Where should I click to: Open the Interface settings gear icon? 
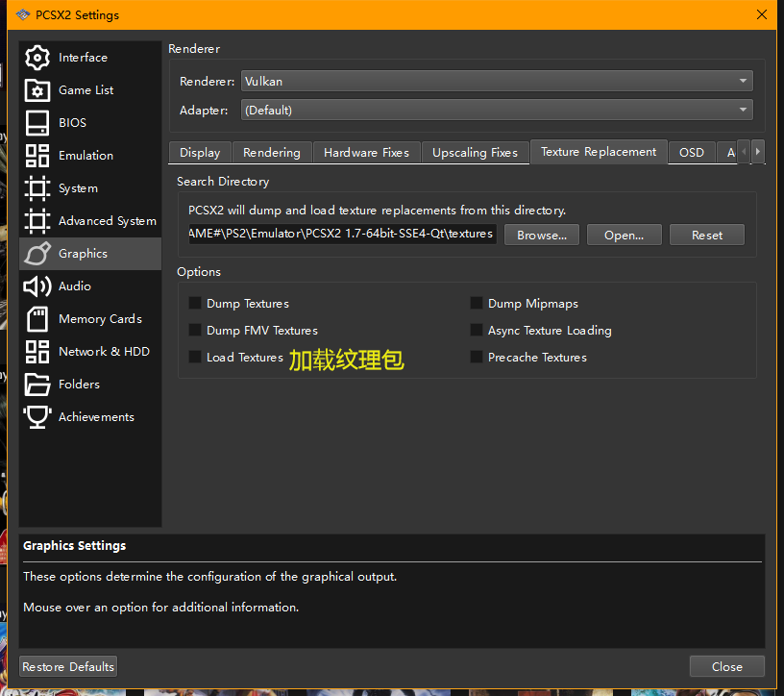pos(37,58)
